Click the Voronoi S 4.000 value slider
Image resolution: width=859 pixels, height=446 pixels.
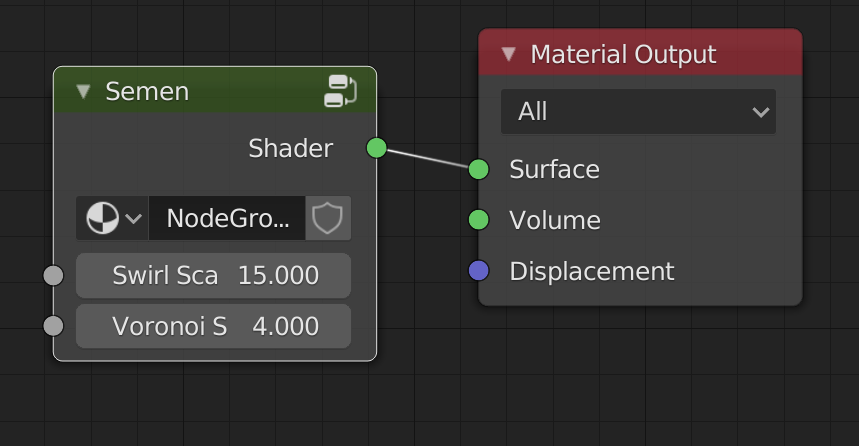click(214, 326)
